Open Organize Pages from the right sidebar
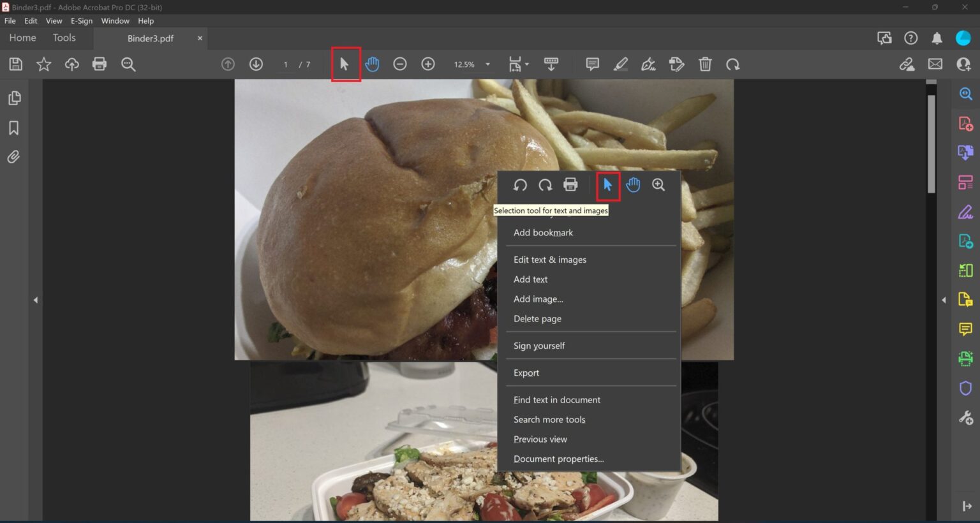Screen dimensions: 980x523 pos(965,182)
